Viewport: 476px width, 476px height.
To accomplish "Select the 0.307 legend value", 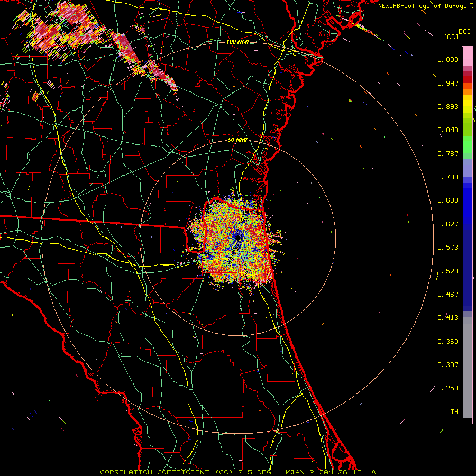I will coord(448,365).
